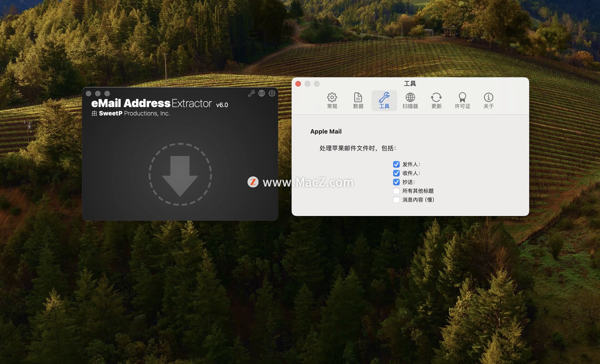Switch to the 常规 preferences tab
The height and width of the screenshot is (364, 600).
[x=332, y=101]
